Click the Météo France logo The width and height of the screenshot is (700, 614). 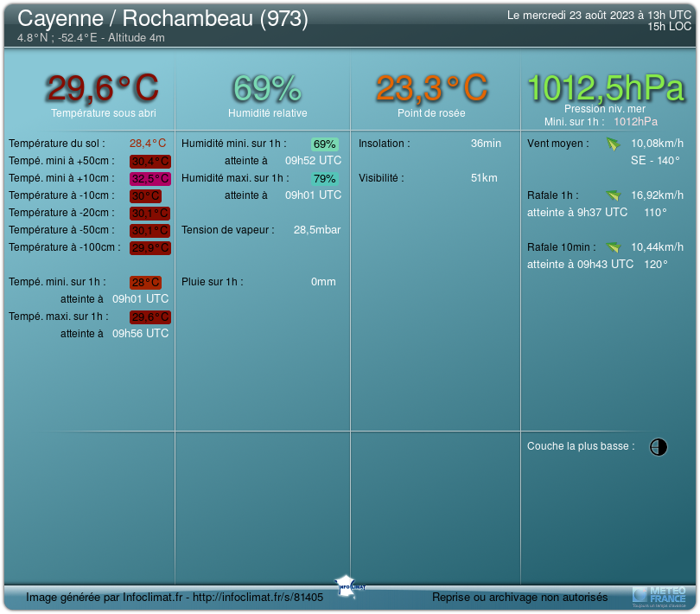tap(659, 596)
